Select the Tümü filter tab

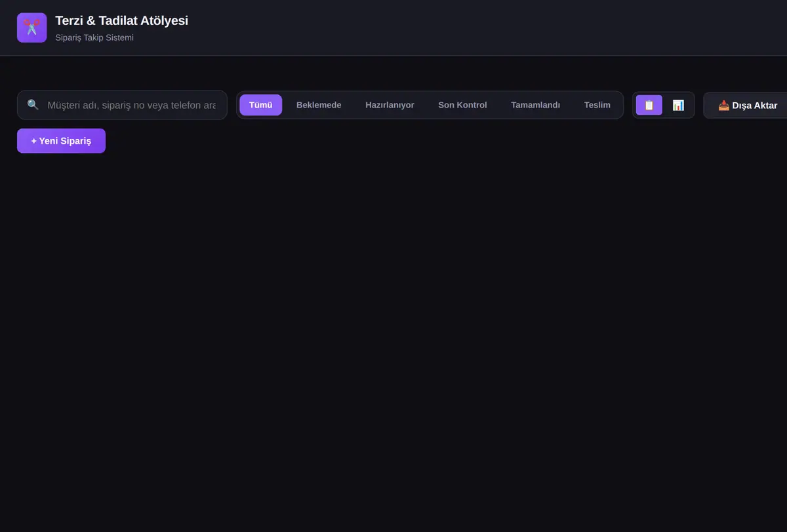coord(260,105)
